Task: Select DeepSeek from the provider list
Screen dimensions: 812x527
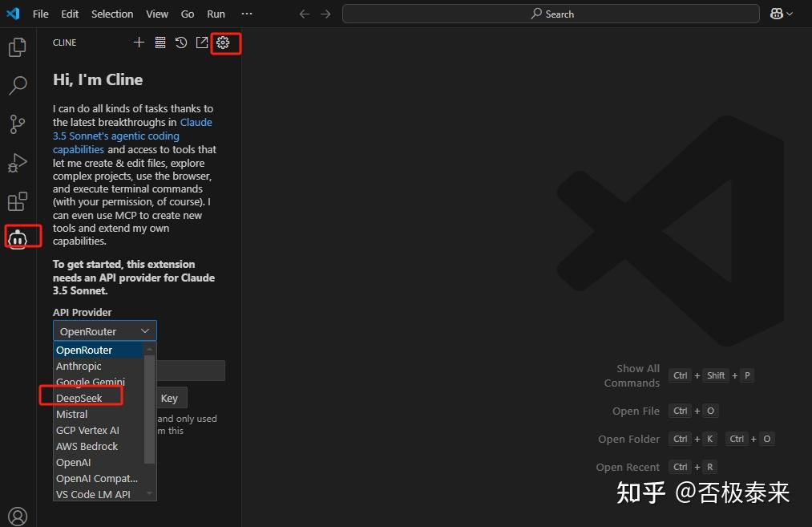Action: 80,398
